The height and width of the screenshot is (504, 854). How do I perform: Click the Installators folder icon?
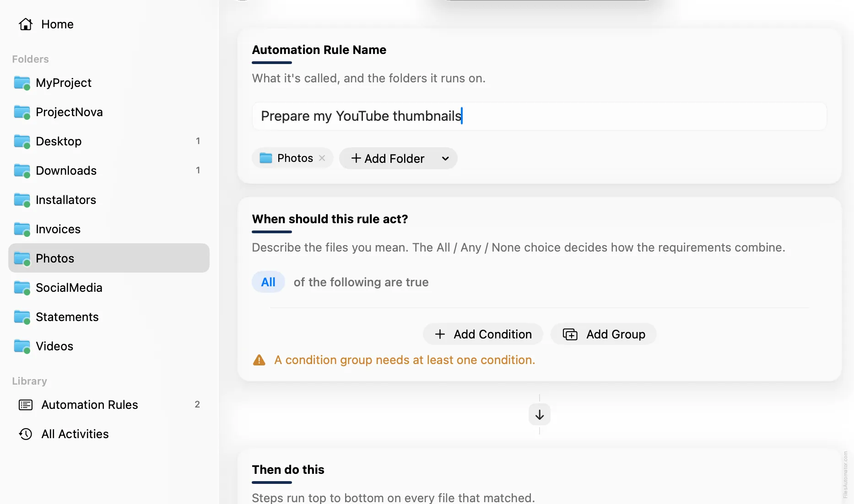(22, 200)
